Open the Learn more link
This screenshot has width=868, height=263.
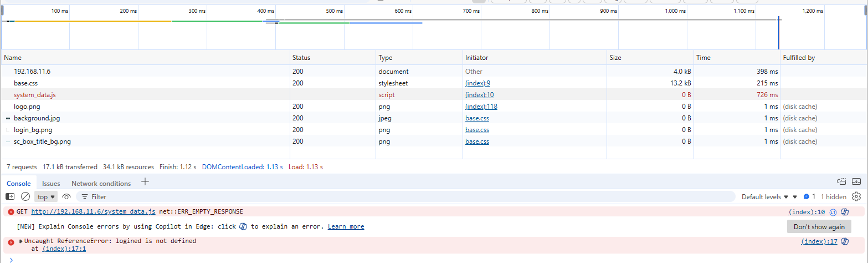coord(346,226)
